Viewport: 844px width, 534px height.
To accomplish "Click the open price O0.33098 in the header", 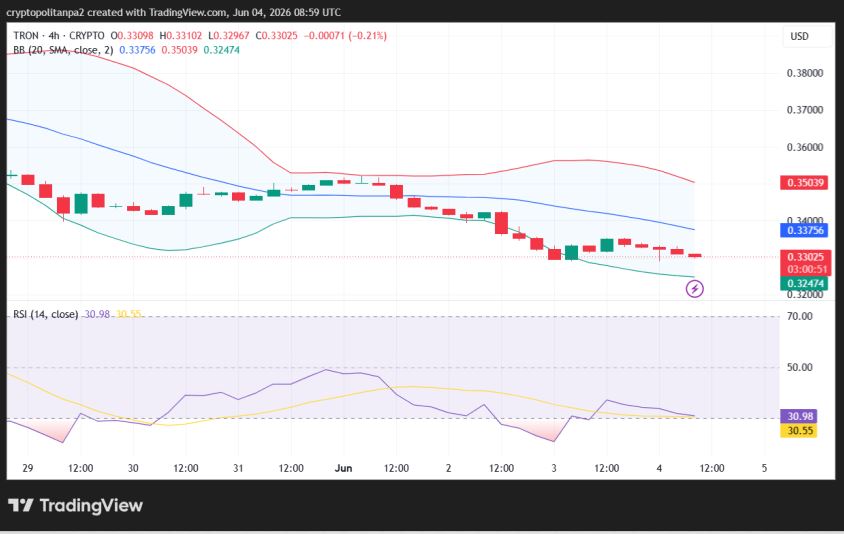I will point(132,36).
